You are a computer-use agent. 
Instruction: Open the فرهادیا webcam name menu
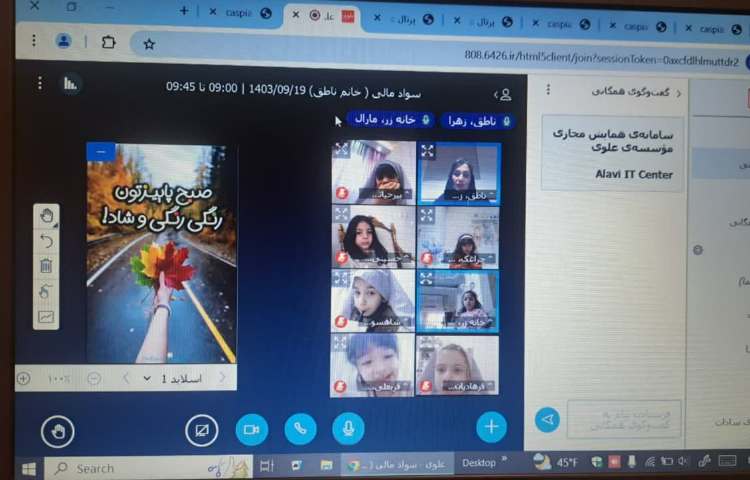pyautogui.click(x=469, y=386)
